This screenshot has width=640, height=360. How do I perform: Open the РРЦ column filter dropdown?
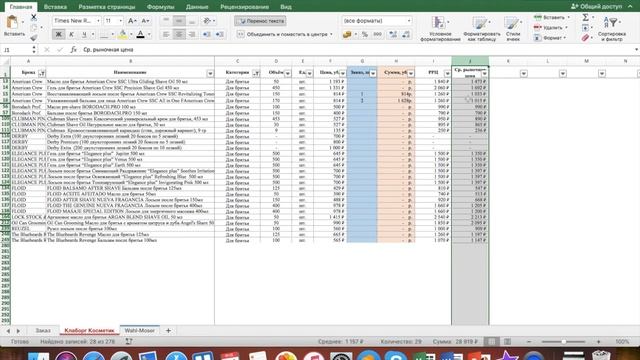click(447, 73)
